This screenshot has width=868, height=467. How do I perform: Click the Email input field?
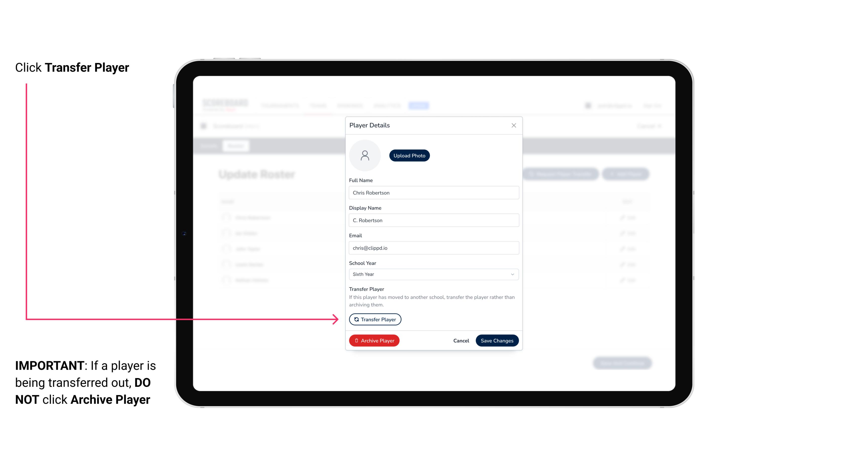coord(433,248)
